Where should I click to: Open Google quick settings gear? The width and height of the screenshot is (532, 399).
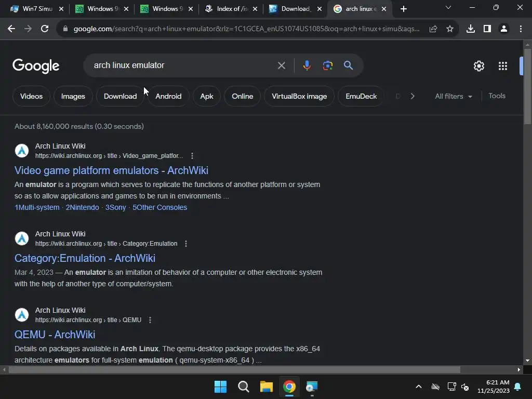(x=478, y=66)
